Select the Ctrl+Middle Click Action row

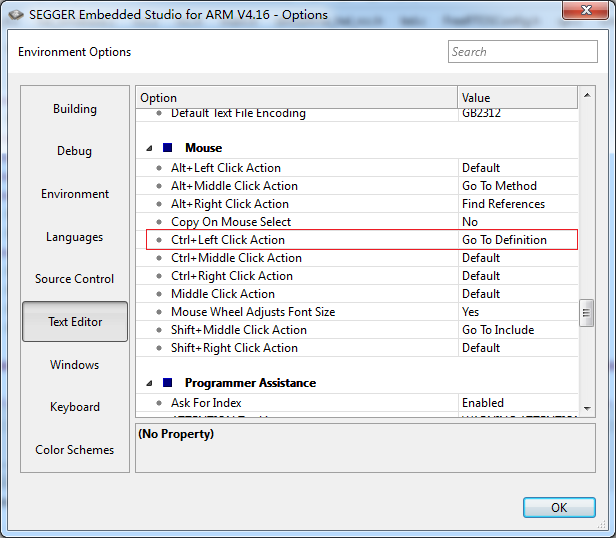[x=357, y=258]
